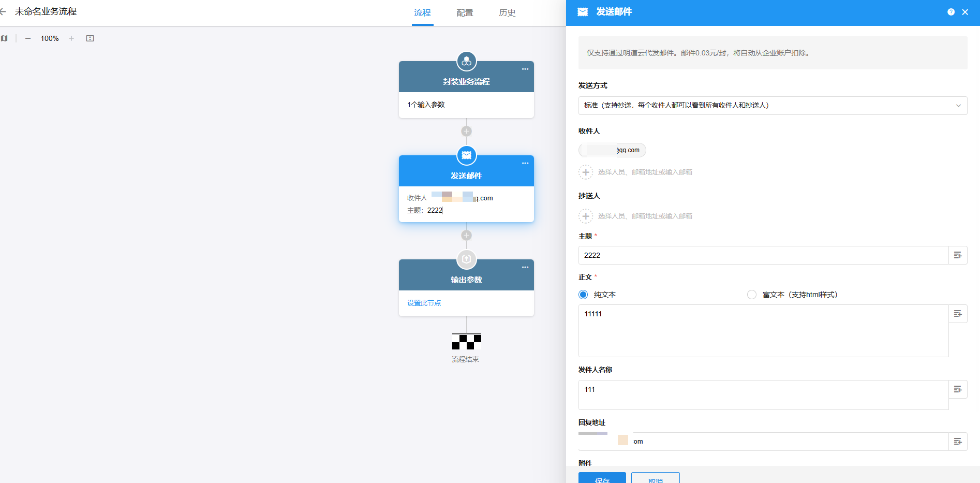Open the more menu on 输出参数 node
This screenshot has width=980, height=483.
point(525,267)
